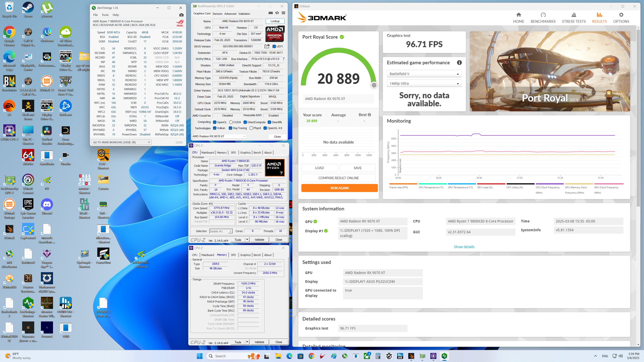Image resolution: width=644 pixels, height=362 pixels.
Task: Open Ubisoft Connect desktop icon
Action: tap(28, 184)
